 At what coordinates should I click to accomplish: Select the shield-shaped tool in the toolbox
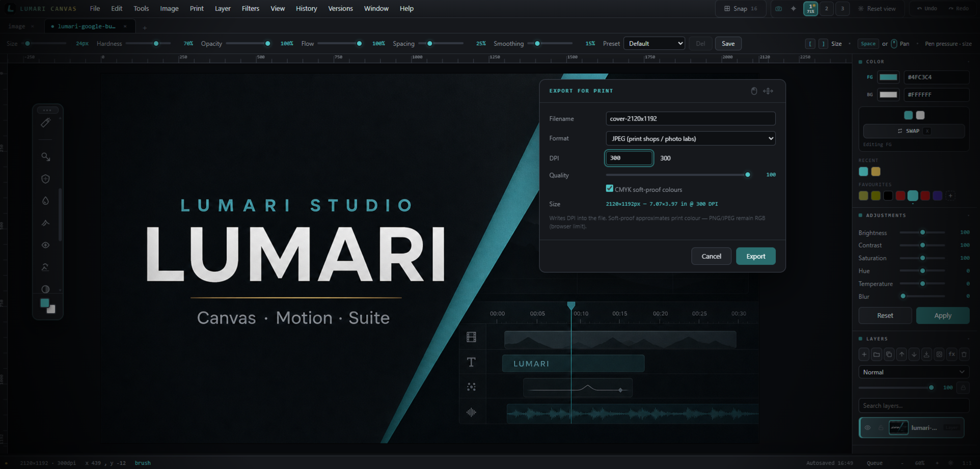(x=46, y=179)
